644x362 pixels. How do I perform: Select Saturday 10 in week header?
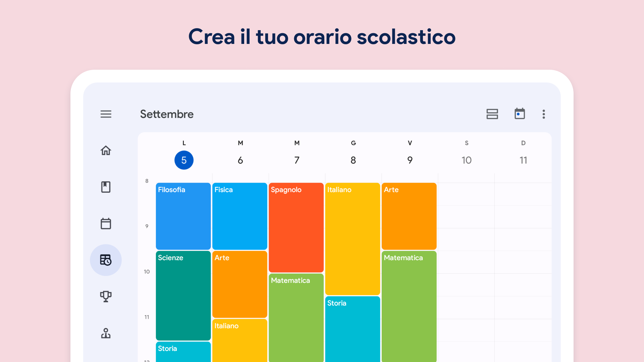tap(466, 160)
